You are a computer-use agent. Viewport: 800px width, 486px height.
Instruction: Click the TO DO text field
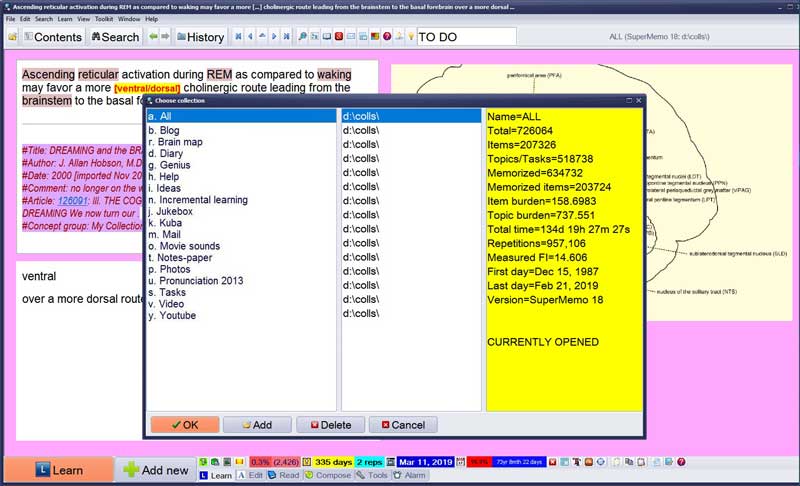465,37
